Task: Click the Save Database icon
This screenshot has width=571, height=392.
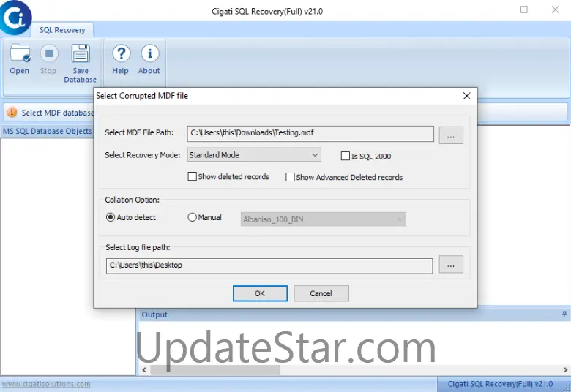Action: point(80,64)
